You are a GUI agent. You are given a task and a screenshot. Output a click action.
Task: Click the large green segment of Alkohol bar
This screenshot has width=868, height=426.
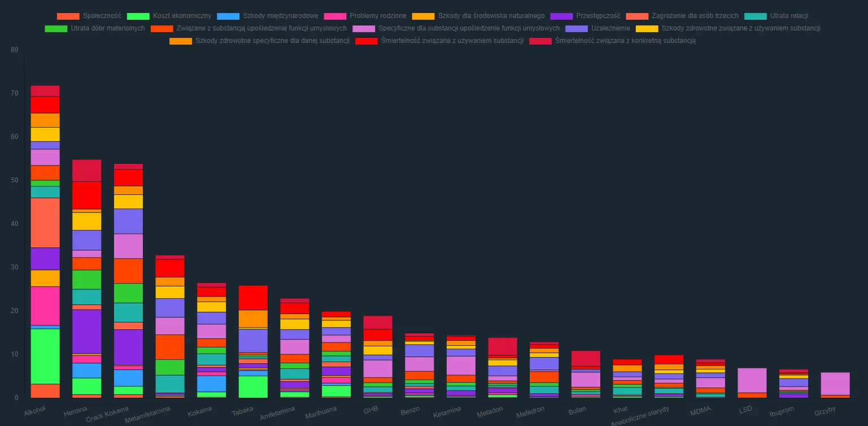pos(45,357)
